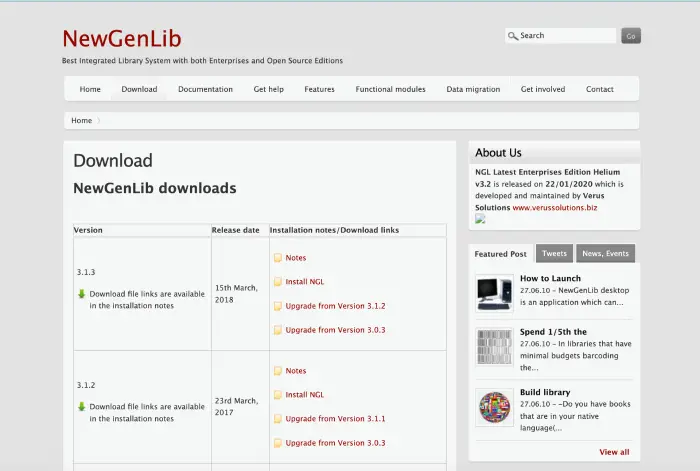Switch to the News, Events tab
The image size is (700, 471).
[x=605, y=254]
